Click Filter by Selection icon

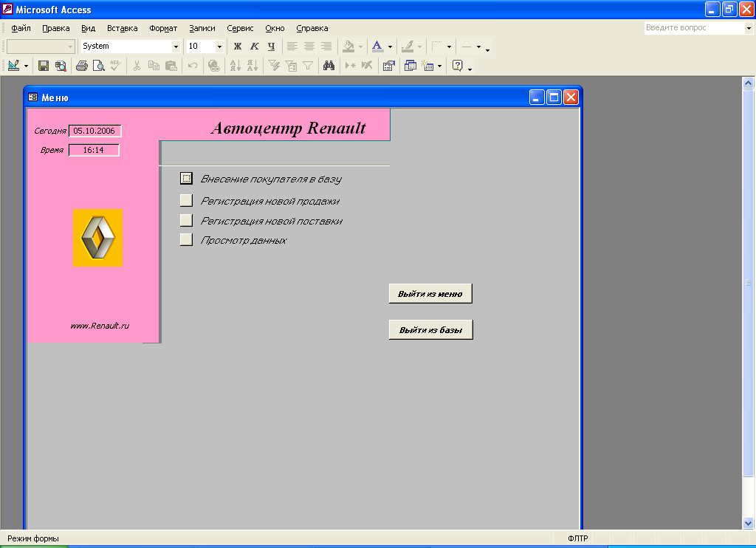click(x=274, y=66)
